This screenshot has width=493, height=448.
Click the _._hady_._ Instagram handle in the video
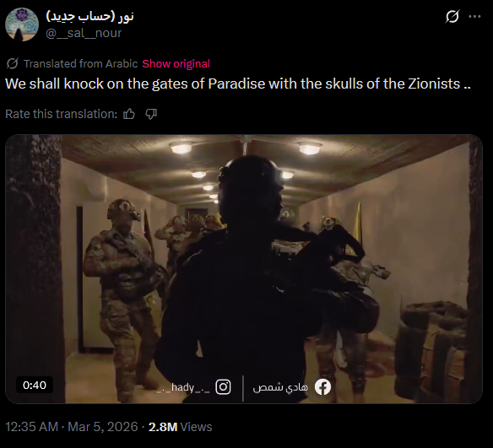pos(183,388)
